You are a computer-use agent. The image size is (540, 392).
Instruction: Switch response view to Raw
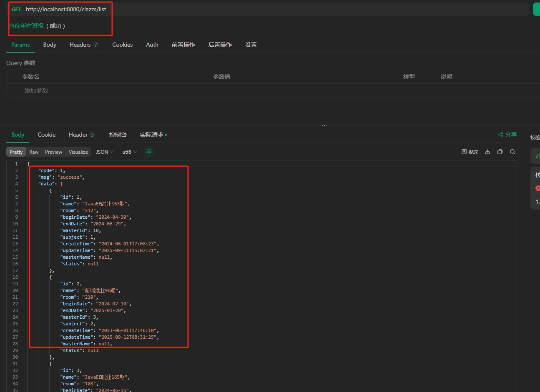[34, 152]
